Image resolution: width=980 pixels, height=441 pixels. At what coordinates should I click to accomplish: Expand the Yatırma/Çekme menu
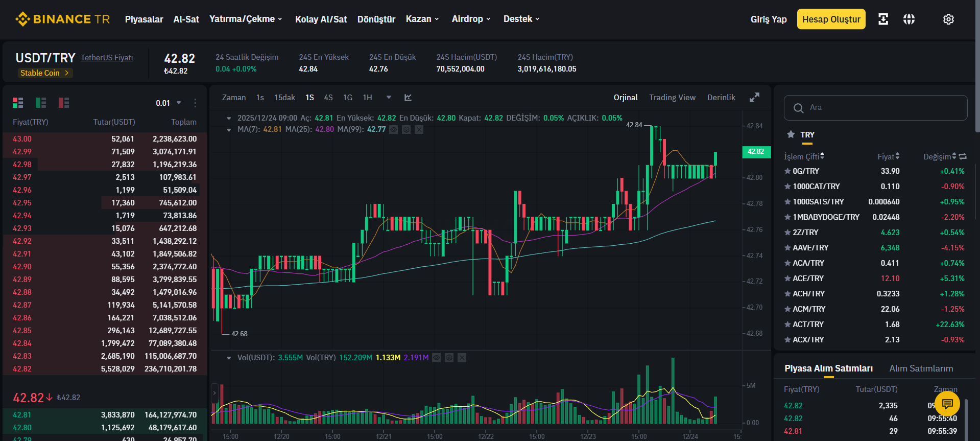click(x=246, y=19)
